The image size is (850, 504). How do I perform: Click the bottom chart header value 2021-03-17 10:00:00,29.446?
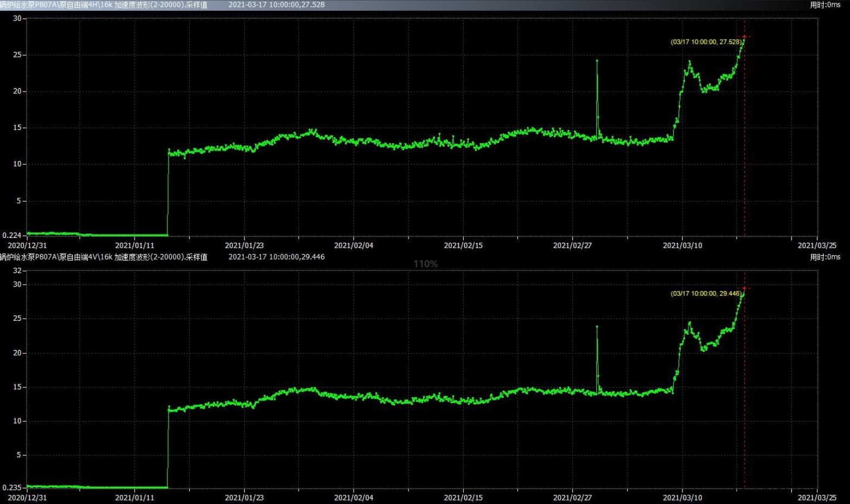tap(276, 257)
